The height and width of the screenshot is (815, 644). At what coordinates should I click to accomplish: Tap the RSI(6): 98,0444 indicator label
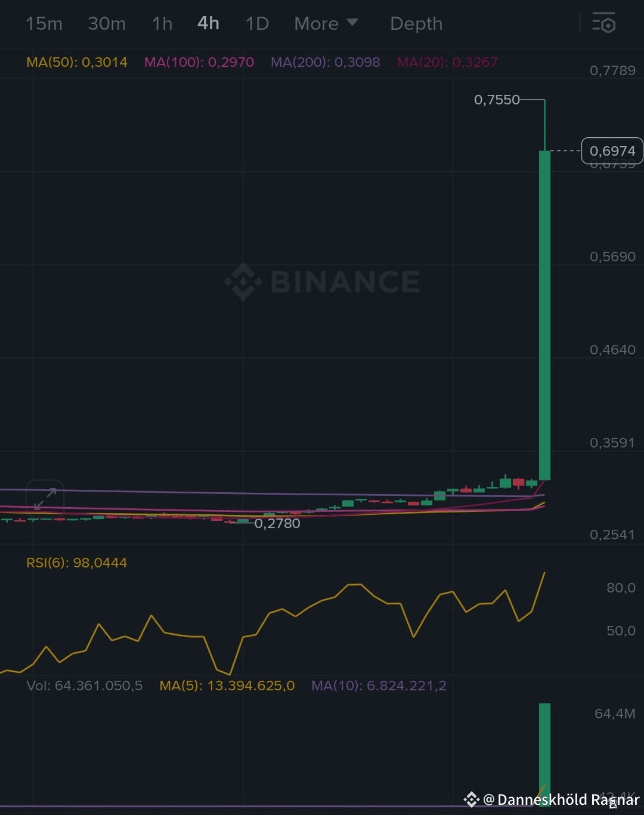click(x=76, y=562)
